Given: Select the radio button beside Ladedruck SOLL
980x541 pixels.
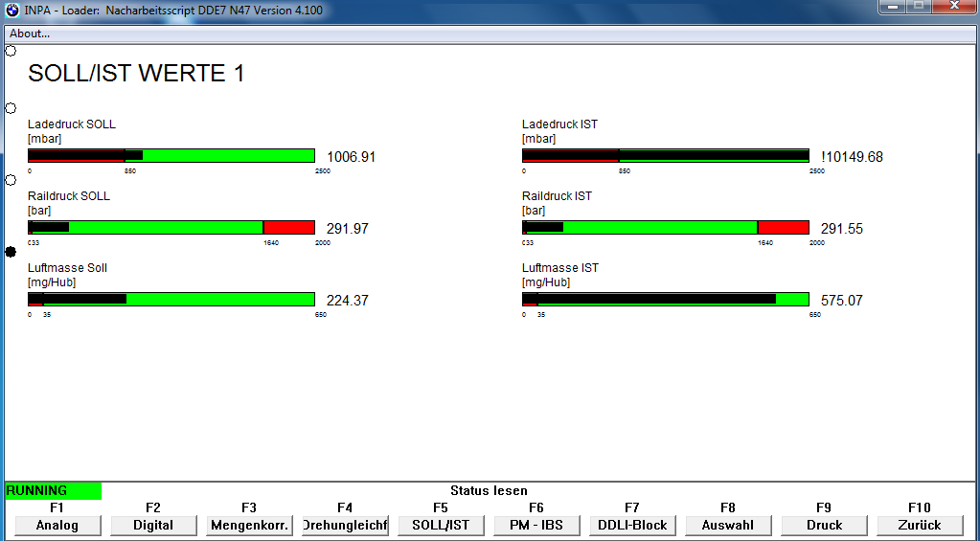Looking at the screenshot, I should pos(11,108).
